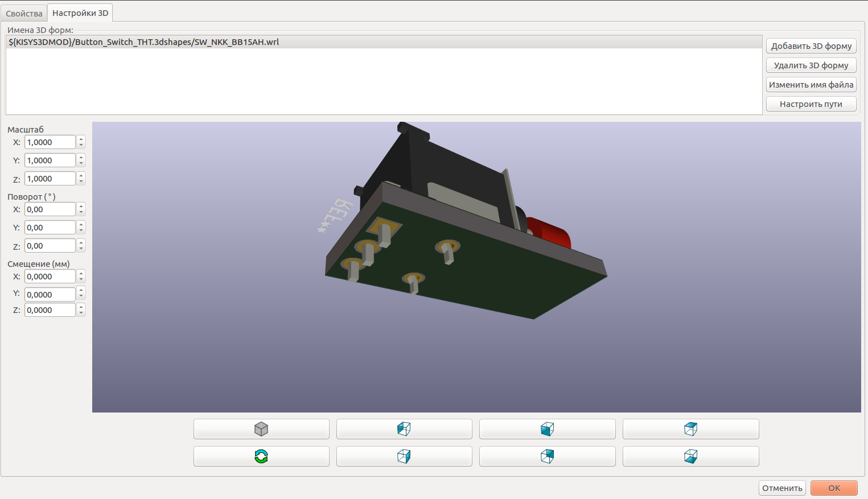
Task: Switch to the Свойства tab
Action: coord(24,13)
